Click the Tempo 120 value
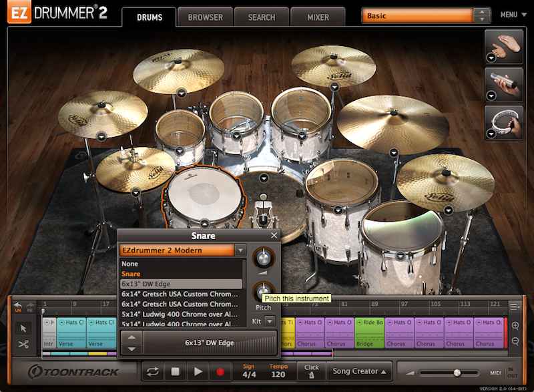This screenshot has height=392, width=534. tap(278, 375)
